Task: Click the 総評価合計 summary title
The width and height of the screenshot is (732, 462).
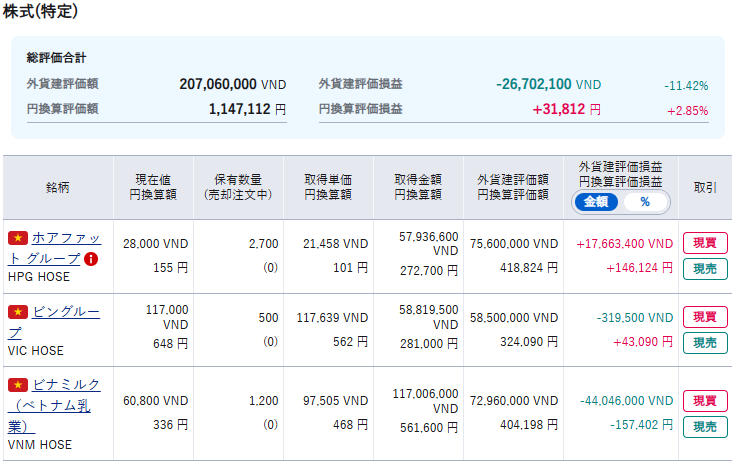Action: pos(56,58)
